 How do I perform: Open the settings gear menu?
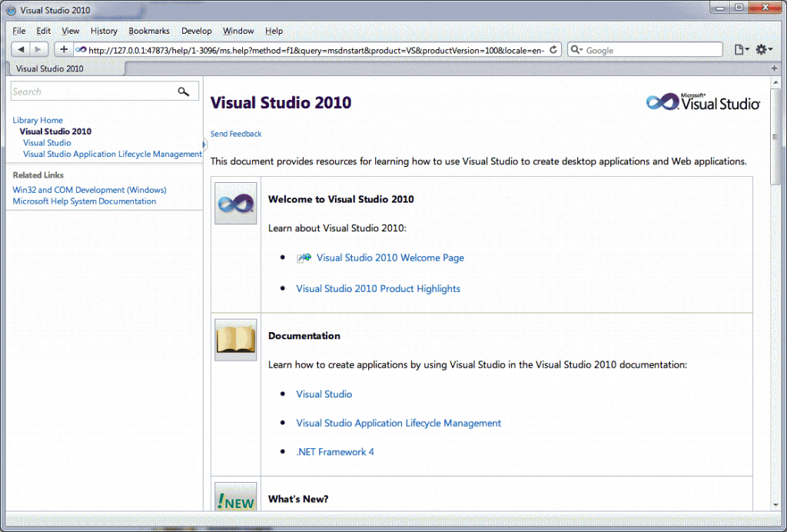pos(764,50)
